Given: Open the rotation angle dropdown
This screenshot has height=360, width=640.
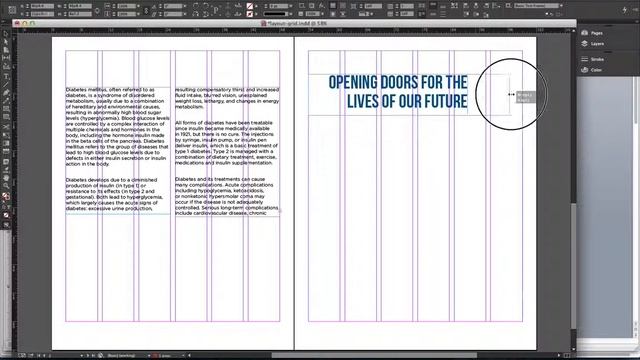Looking at the screenshot, I should [x=185, y=6].
